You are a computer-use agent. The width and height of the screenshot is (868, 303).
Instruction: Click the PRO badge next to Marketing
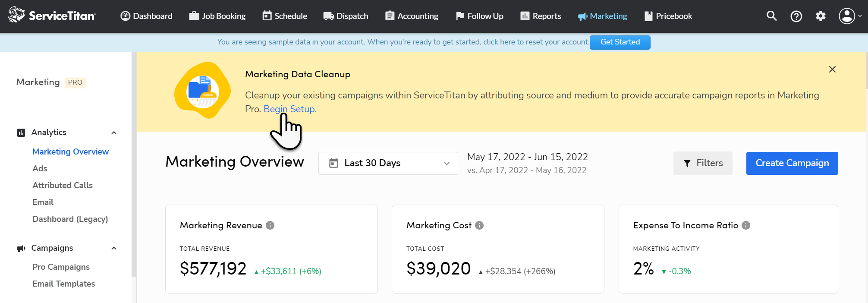click(75, 82)
